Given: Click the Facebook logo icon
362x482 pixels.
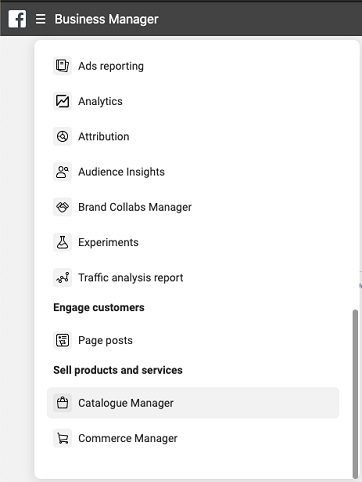Looking at the screenshot, I should tap(17, 19).
